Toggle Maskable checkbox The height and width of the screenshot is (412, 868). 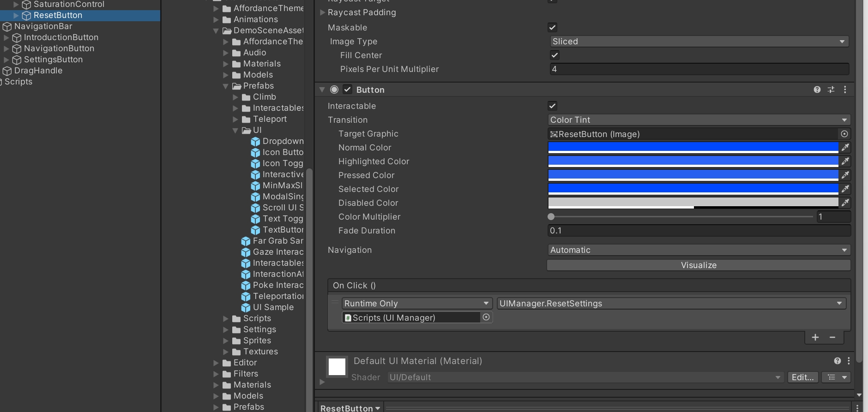552,27
